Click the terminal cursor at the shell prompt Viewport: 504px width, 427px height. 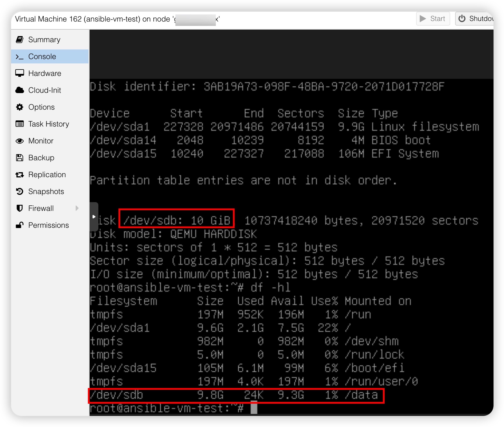[x=254, y=408]
